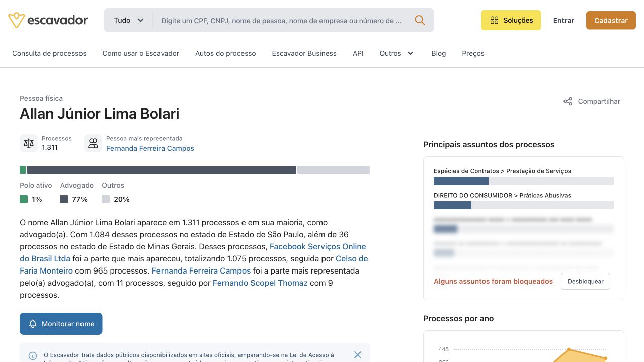644x362 pixels.
Task: Open the Soluções button
Action: (511, 20)
